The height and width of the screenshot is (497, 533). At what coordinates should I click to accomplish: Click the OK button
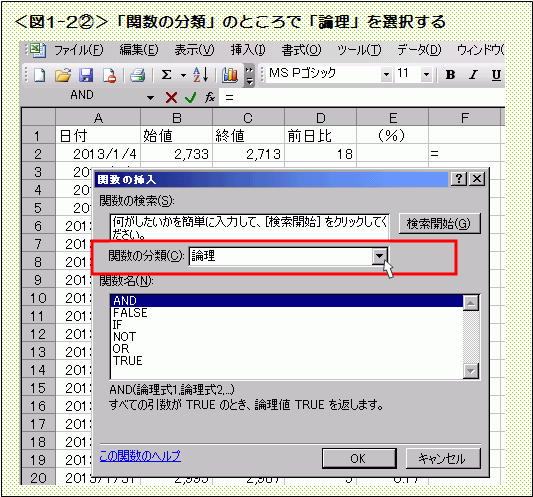pyautogui.click(x=359, y=458)
